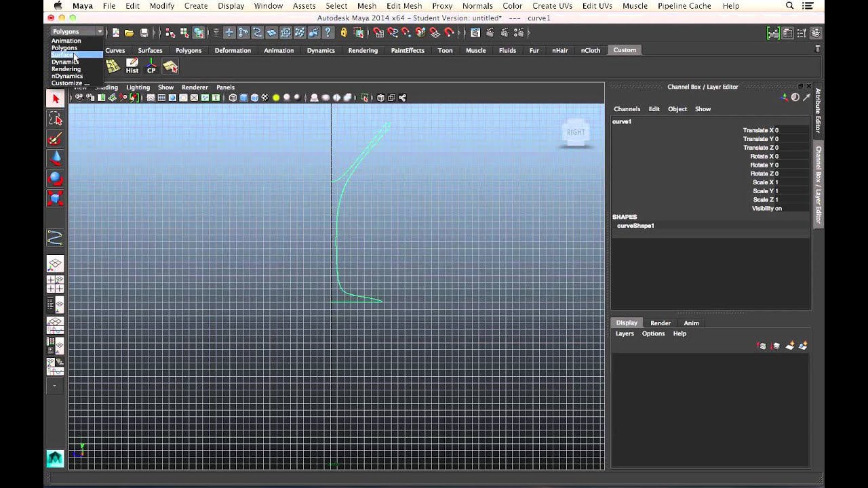Open the Channels menu in Channel Box
The width and height of the screenshot is (868, 488).
pyautogui.click(x=627, y=109)
